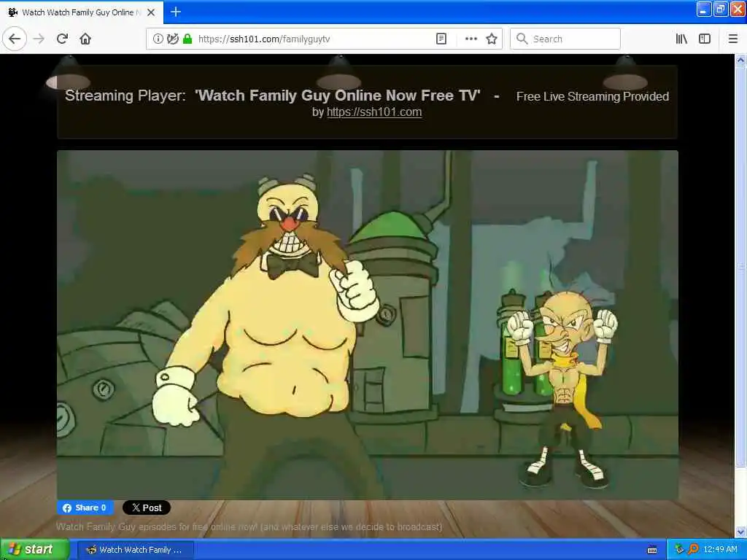
Task: Click scrollbar up arrow on page
Action: click(x=740, y=60)
